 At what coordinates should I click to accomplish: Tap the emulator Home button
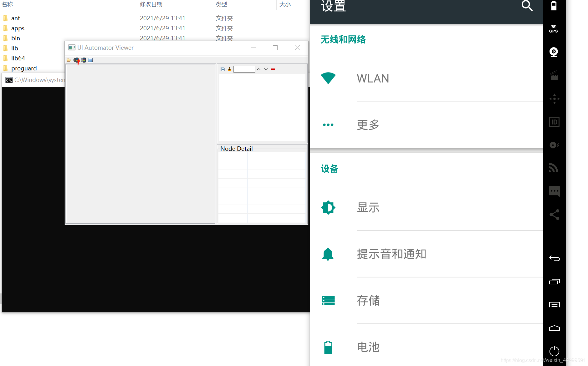pos(554,328)
